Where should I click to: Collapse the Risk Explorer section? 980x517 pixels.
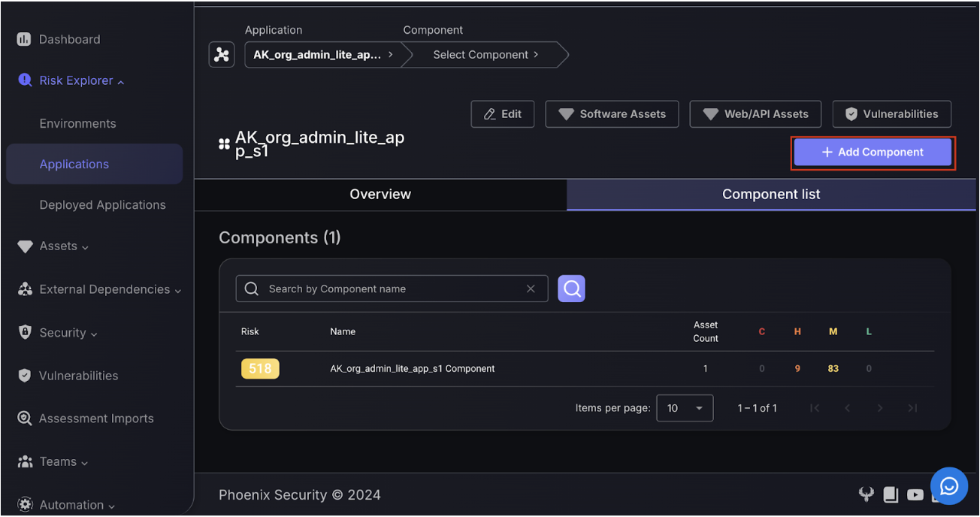[120, 81]
